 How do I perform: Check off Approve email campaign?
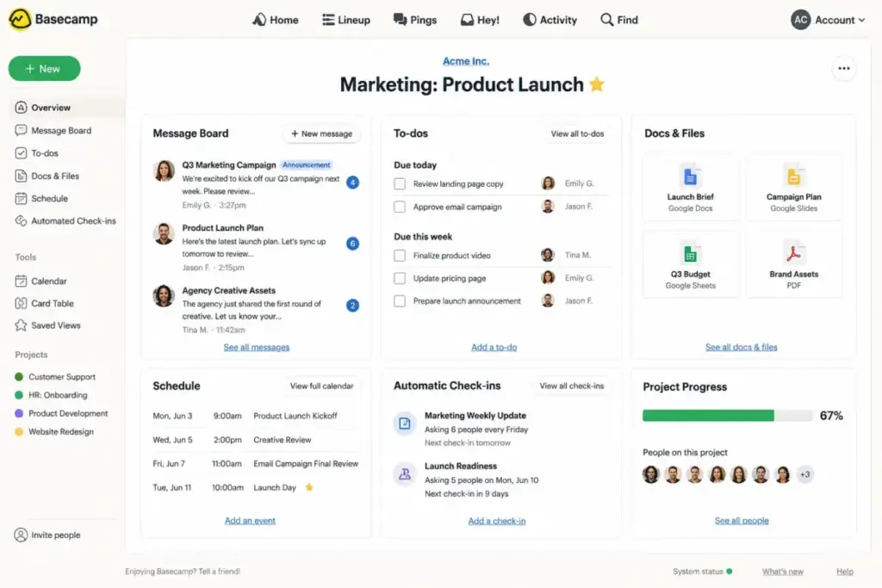tap(400, 207)
